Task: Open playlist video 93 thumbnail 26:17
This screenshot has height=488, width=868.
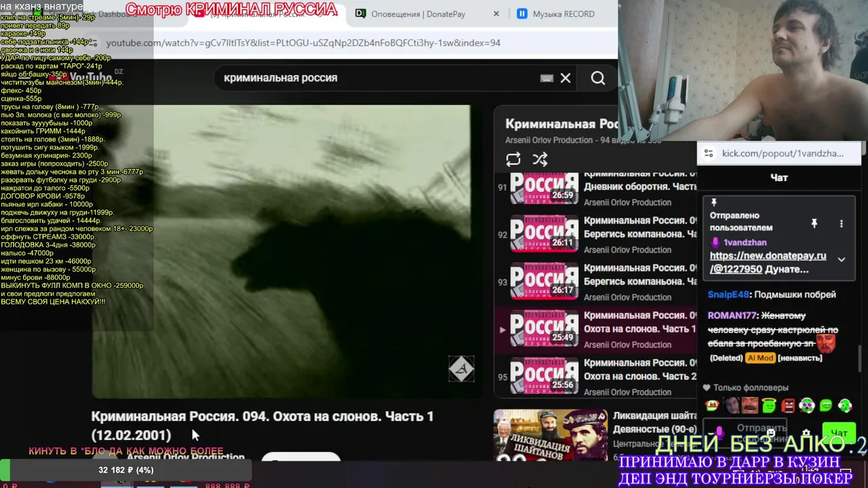Action: click(544, 281)
